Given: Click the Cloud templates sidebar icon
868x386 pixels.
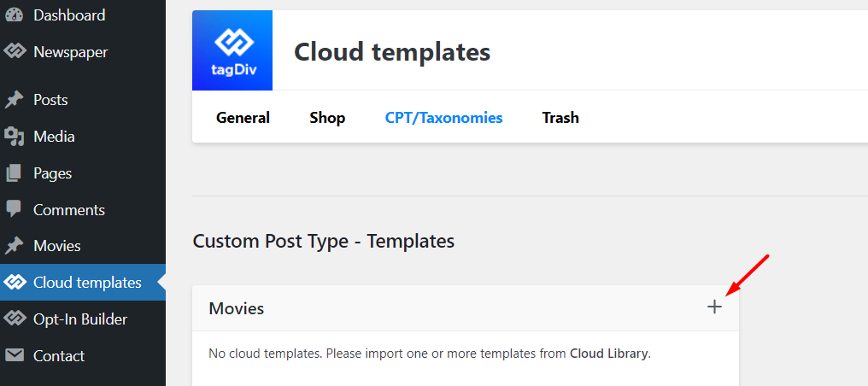Looking at the screenshot, I should click(x=15, y=283).
